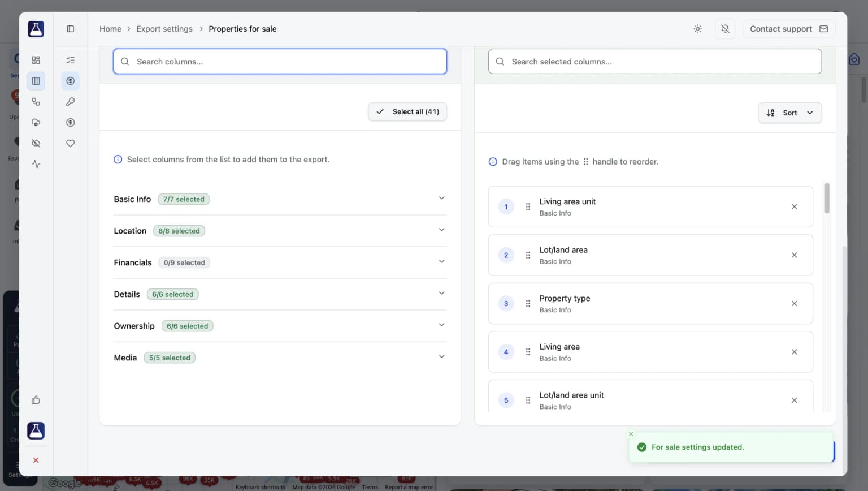
Task: Click the crossed-out eye icon
Action: (36, 143)
